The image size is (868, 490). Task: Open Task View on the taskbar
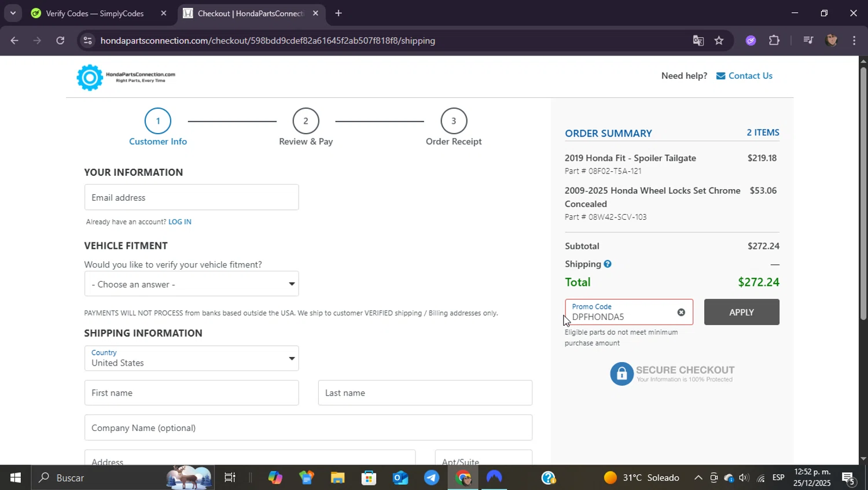tap(230, 478)
